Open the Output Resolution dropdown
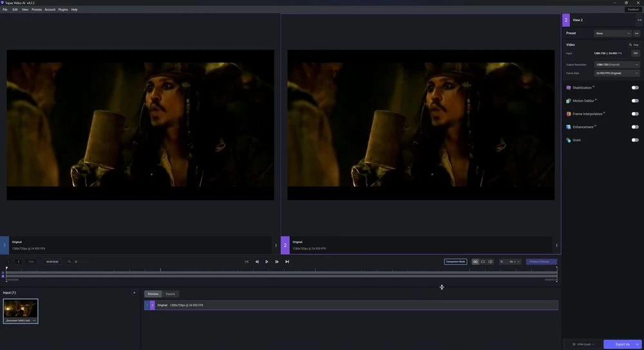Image resolution: width=644 pixels, height=350 pixels. click(617, 65)
